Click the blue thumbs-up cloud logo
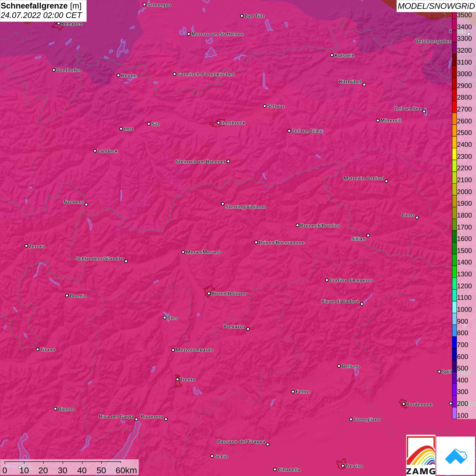Image resolution: width=476 pixels, height=476 pixels. pyautogui.click(x=456, y=456)
